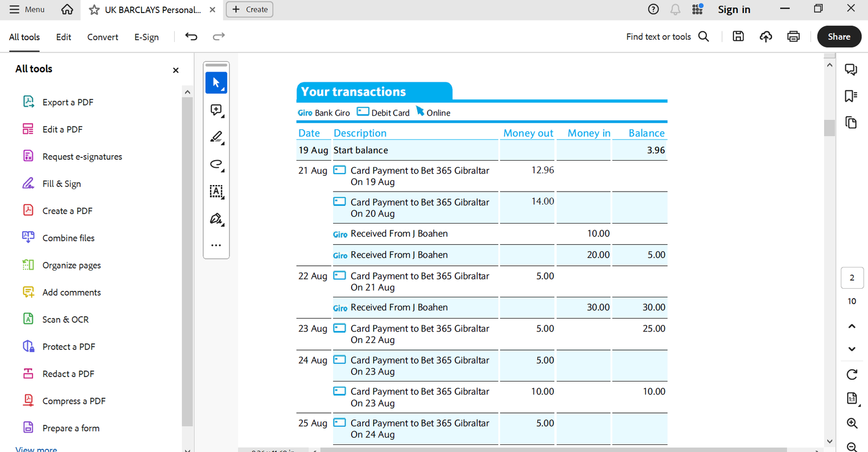This screenshot has height=452, width=868.
Task: Open the Menu hamburger button
Action: tap(27, 9)
